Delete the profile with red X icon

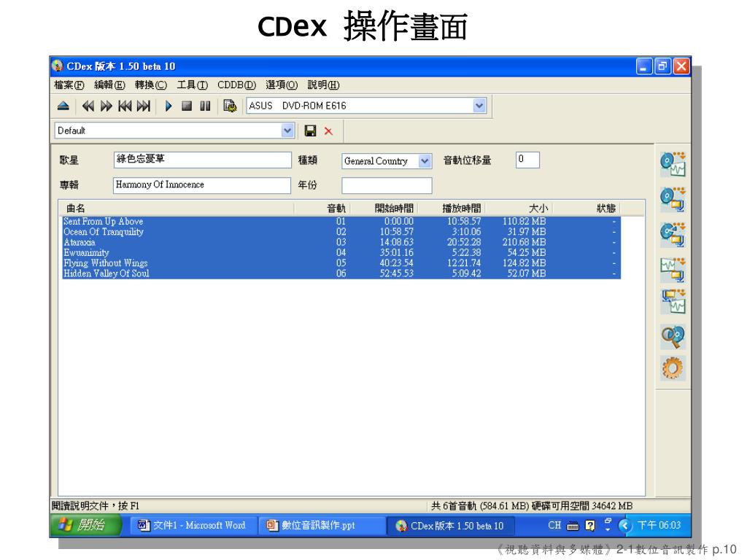328,131
